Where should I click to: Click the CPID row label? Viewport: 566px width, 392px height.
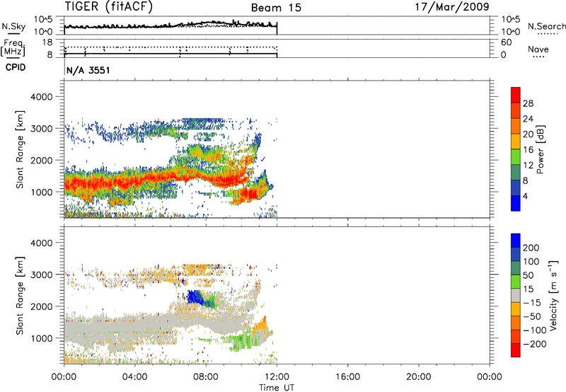(x=16, y=67)
